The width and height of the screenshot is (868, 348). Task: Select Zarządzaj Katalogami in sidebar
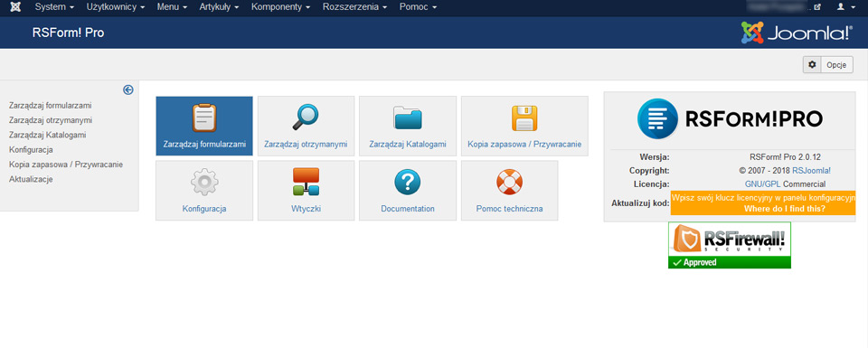(48, 135)
